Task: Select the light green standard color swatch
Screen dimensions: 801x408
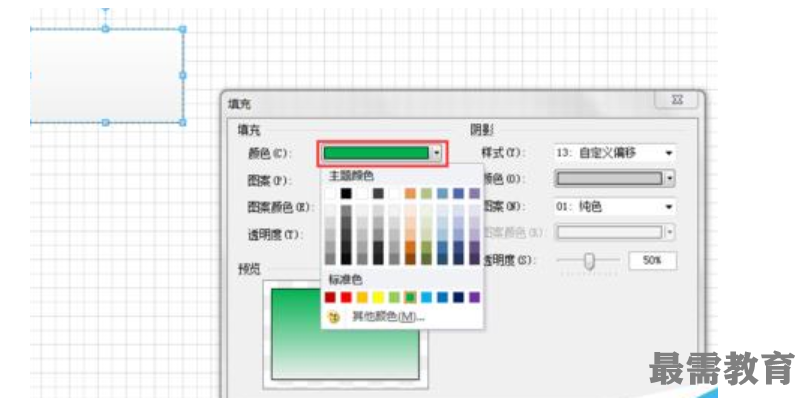Action: pos(394,297)
